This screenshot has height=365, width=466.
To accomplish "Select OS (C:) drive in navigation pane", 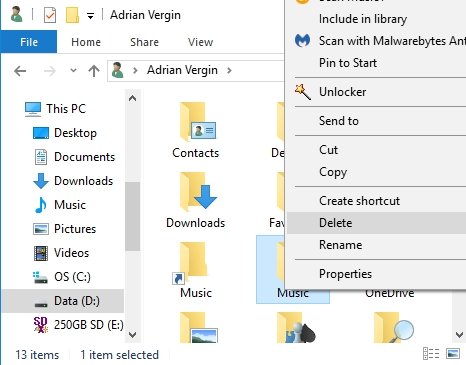I will (62, 277).
